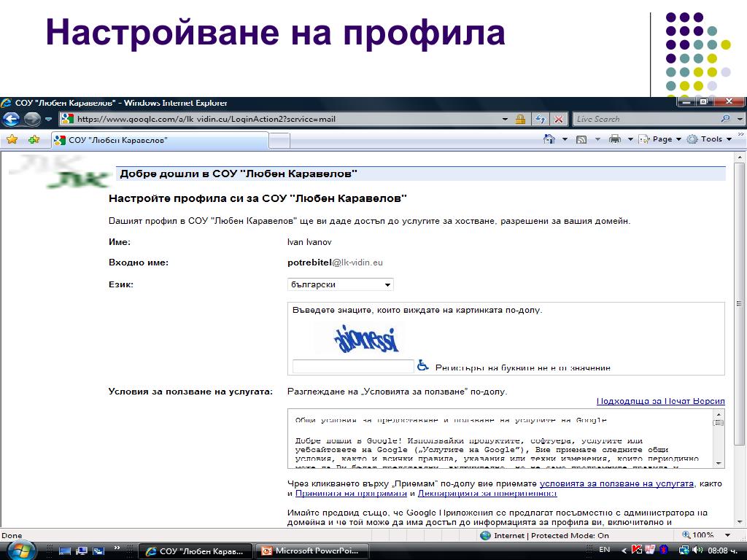Click the RSS feeds icon
This screenshot has height=560, width=747.
(581, 139)
